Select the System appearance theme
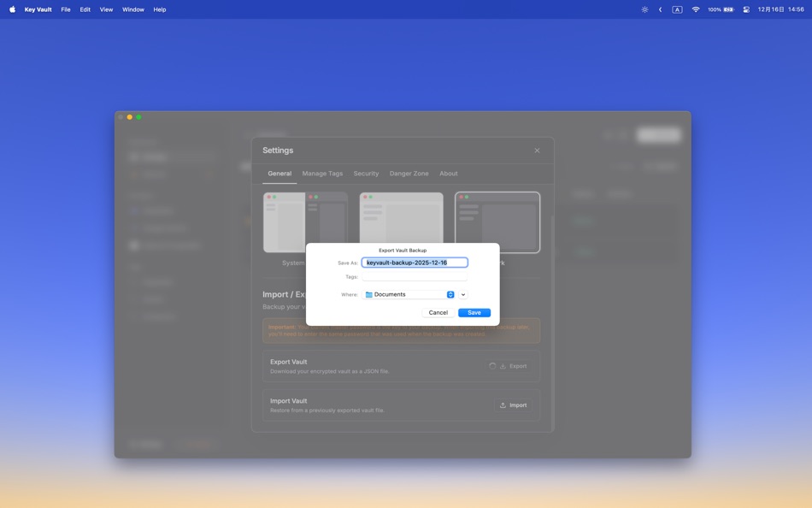 pos(305,222)
